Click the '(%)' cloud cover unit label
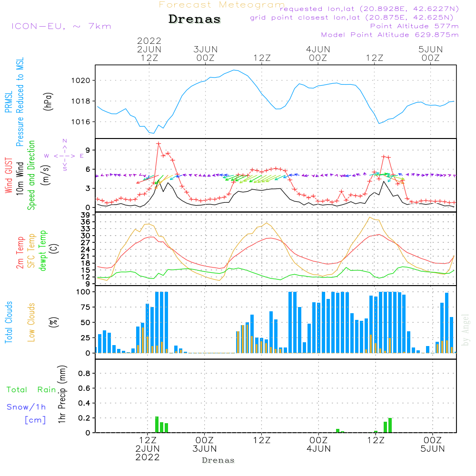Screen dimensions: 476x476 coord(54,322)
